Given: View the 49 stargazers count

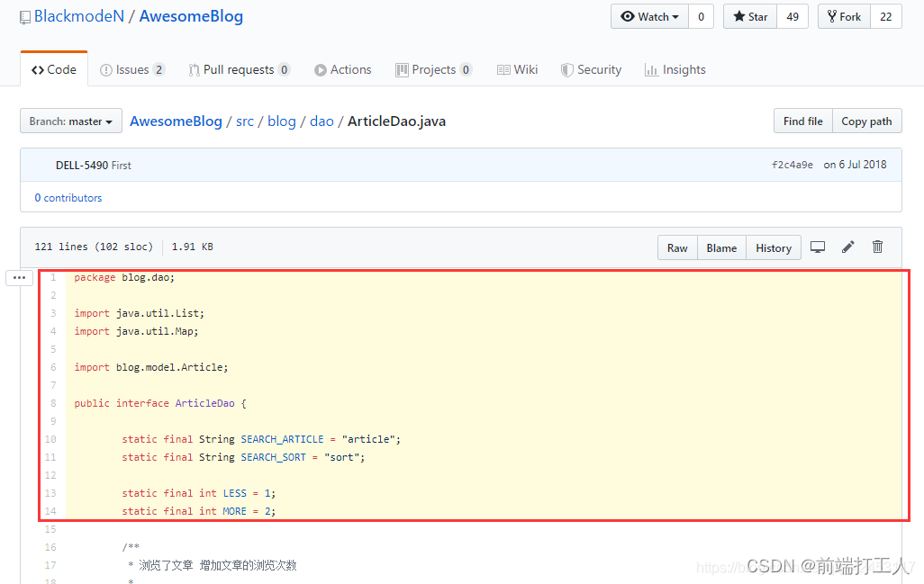Looking at the screenshot, I should tap(793, 16).
